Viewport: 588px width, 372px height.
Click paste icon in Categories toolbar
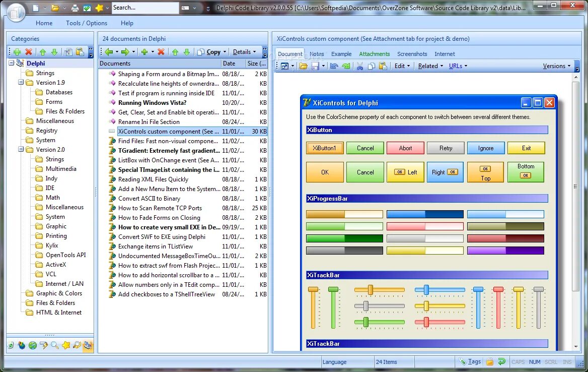80,52
